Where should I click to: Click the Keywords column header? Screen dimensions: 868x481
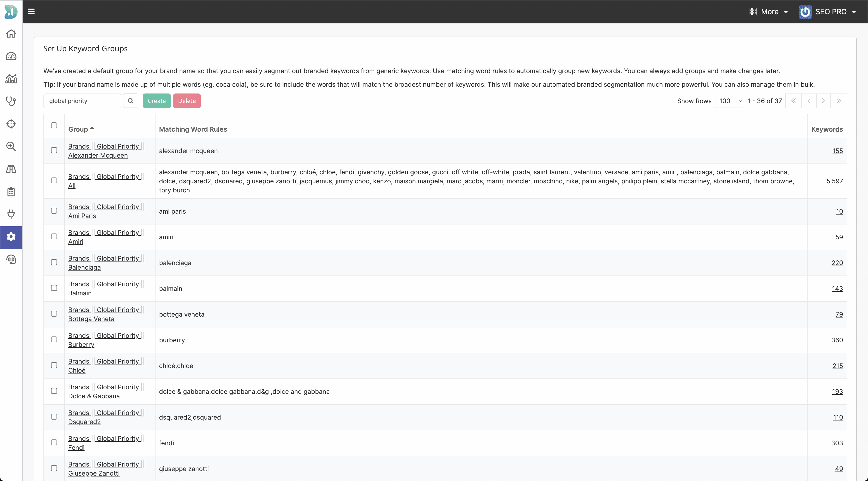coord(827,129)
